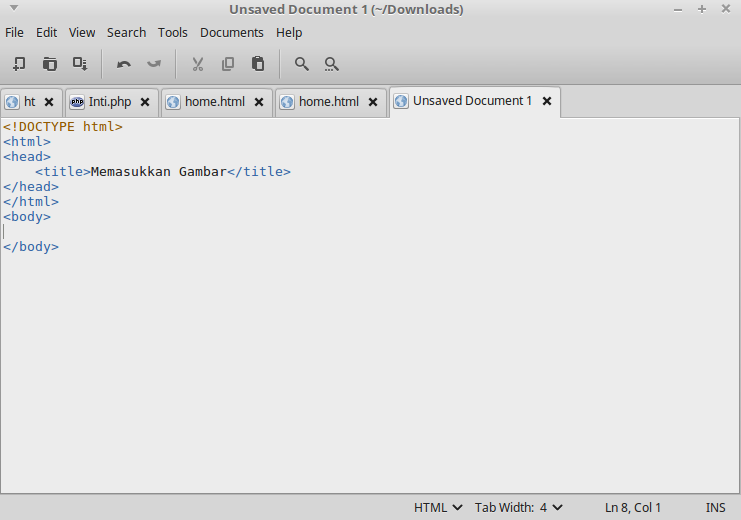The image size is (741, 520).
Task: Place cursor on the </body> line
Action: (x=31, y=247)
